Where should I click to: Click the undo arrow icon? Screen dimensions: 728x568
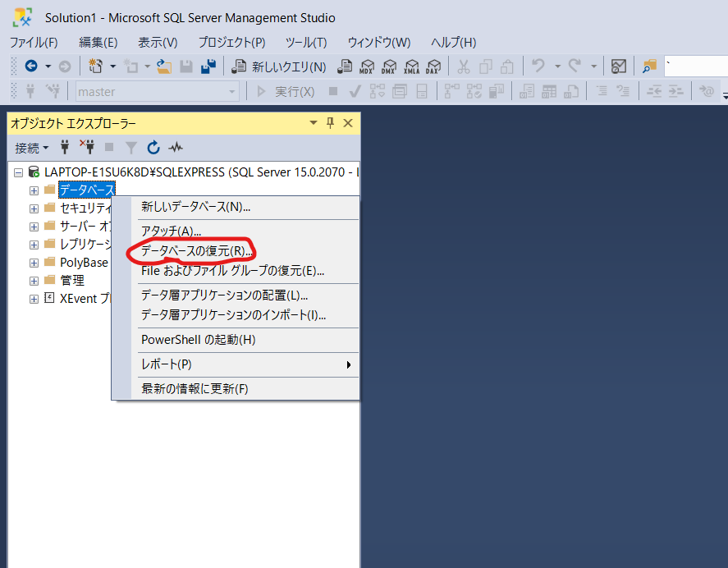pos(538,66)
